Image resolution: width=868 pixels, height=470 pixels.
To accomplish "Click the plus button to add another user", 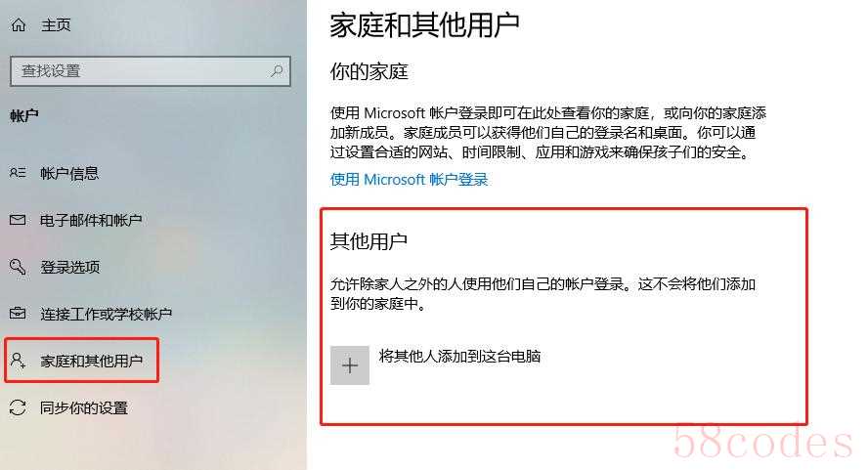I will (350, 365).
